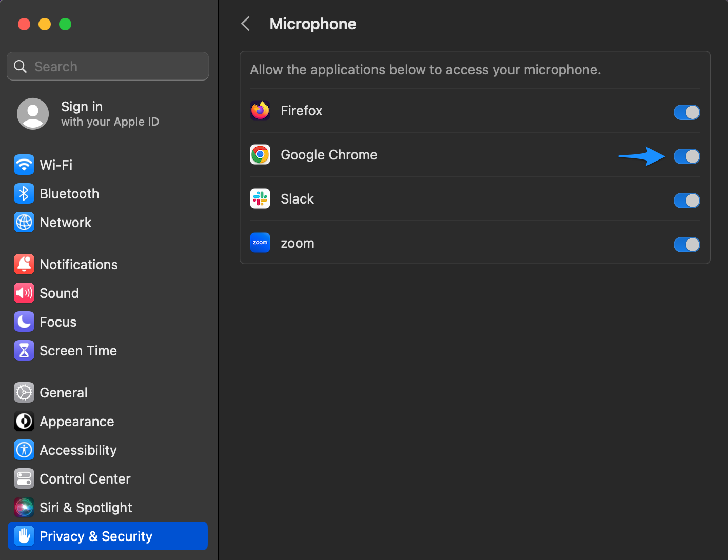Select Privacy & Security label
728x560 pixels.
[x=96, y=536]
